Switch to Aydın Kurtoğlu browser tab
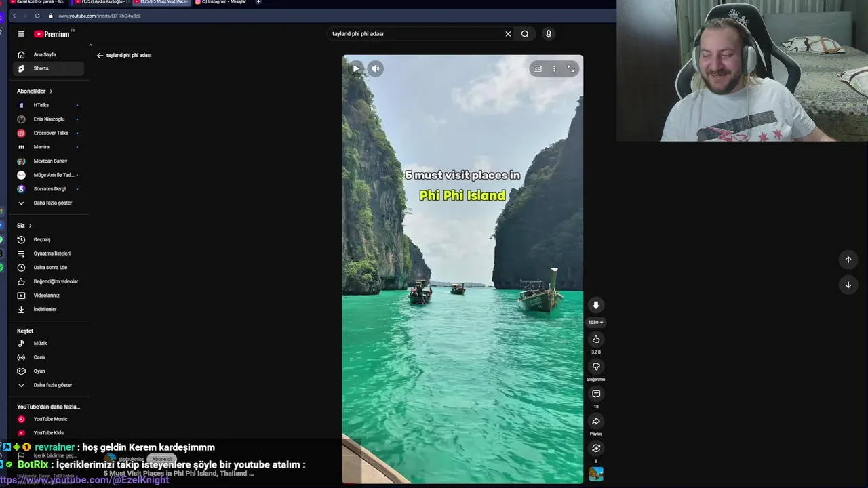 tap(102, 2)
